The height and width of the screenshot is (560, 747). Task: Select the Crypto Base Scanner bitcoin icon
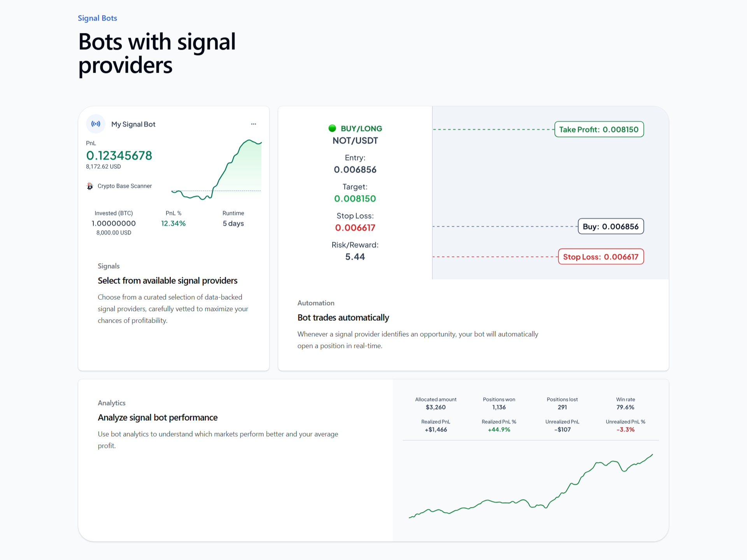click(x=90, y=186)
